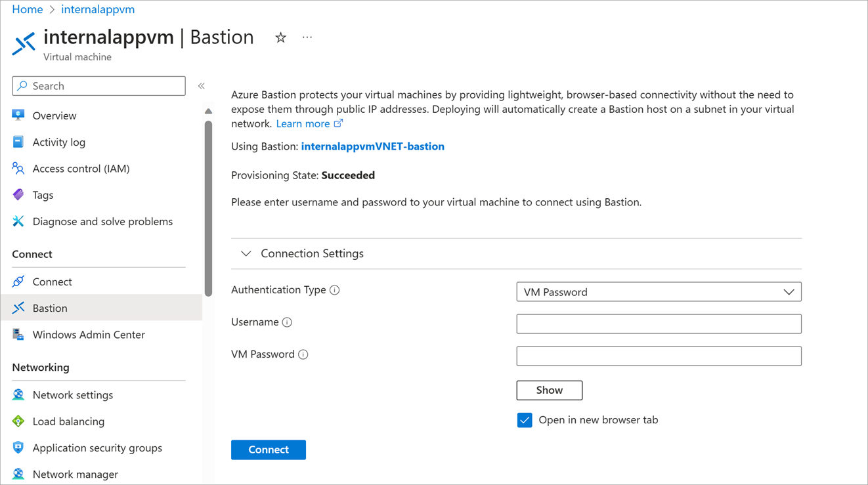Click the Connect section heading in sidebar
The height and width of the screenshot is (485, 868).
(32, 254)
